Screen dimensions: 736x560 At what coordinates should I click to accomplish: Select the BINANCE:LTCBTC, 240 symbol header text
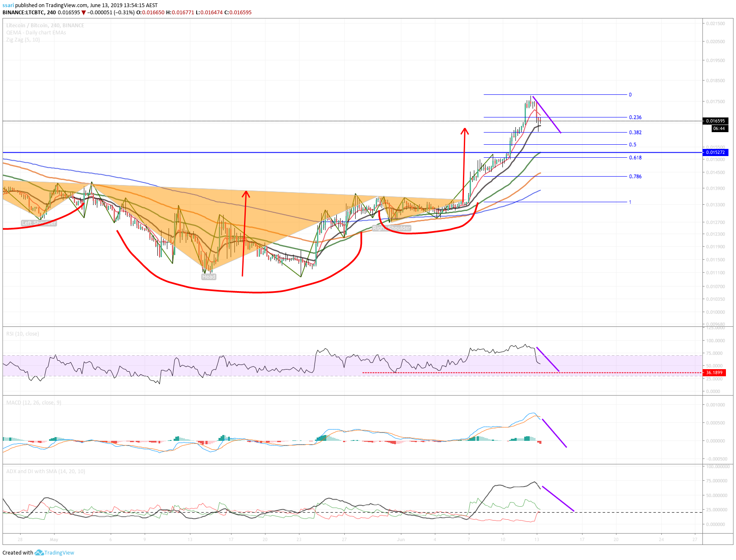(29, 13)
